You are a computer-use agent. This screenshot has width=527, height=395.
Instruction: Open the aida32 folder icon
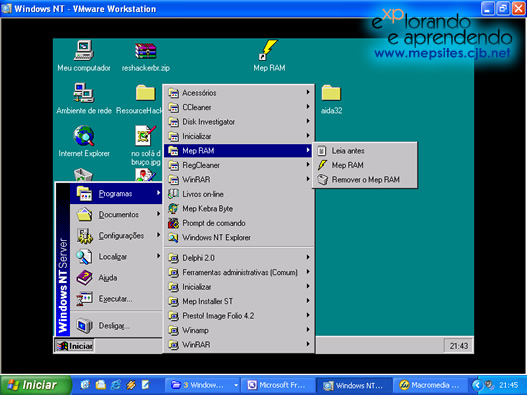coord(331,100)
